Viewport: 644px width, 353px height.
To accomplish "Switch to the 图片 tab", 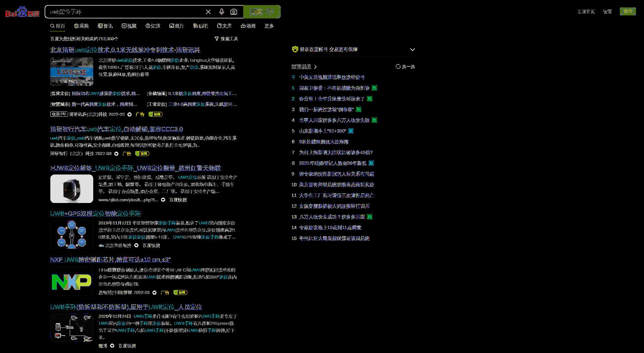I will pos(177,26).
